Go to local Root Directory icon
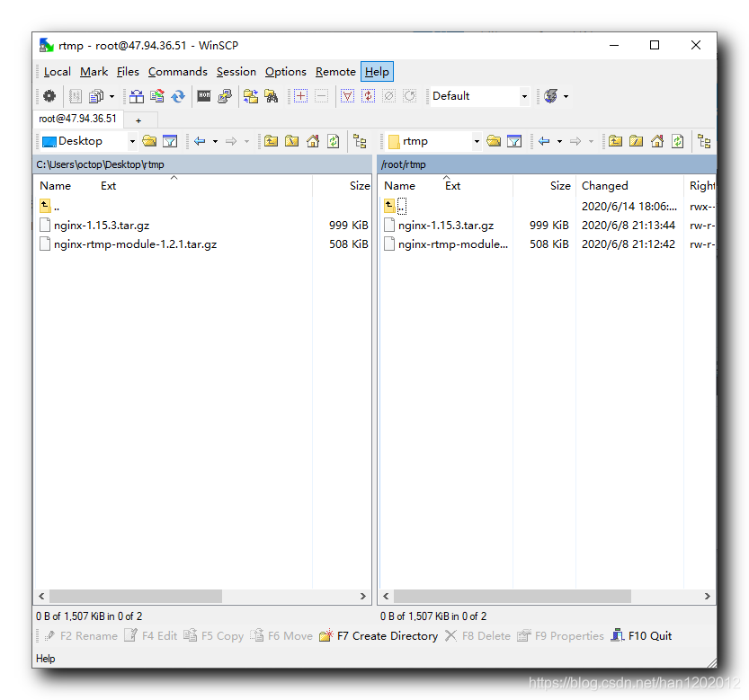This screenshot has height=700, width=749. 292,141
